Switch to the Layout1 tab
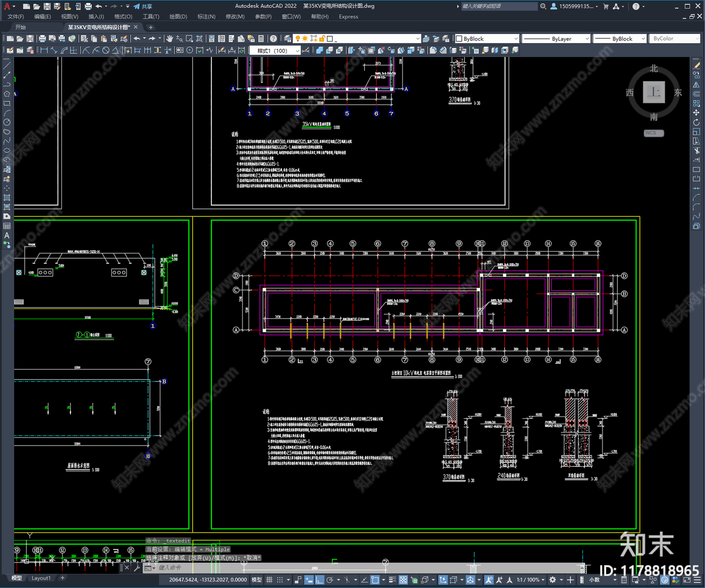This screenshot has height=588, width=705. tap(41, 578)
